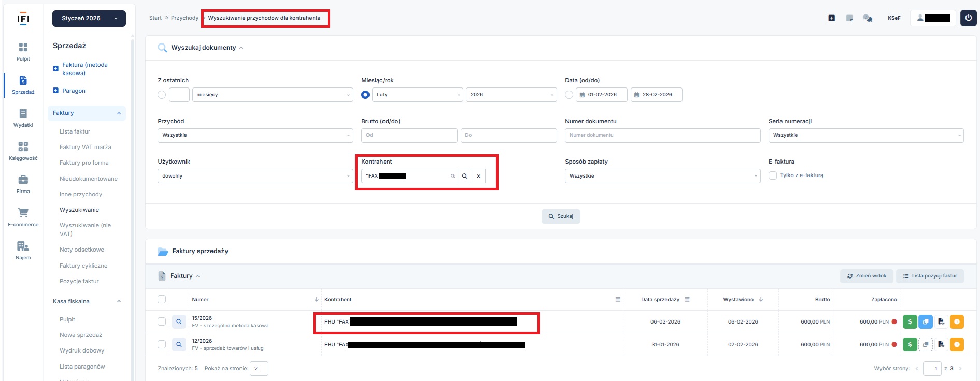Clear the Kontrahent field with X button
The image size is (980, 381).
[478, 176]
